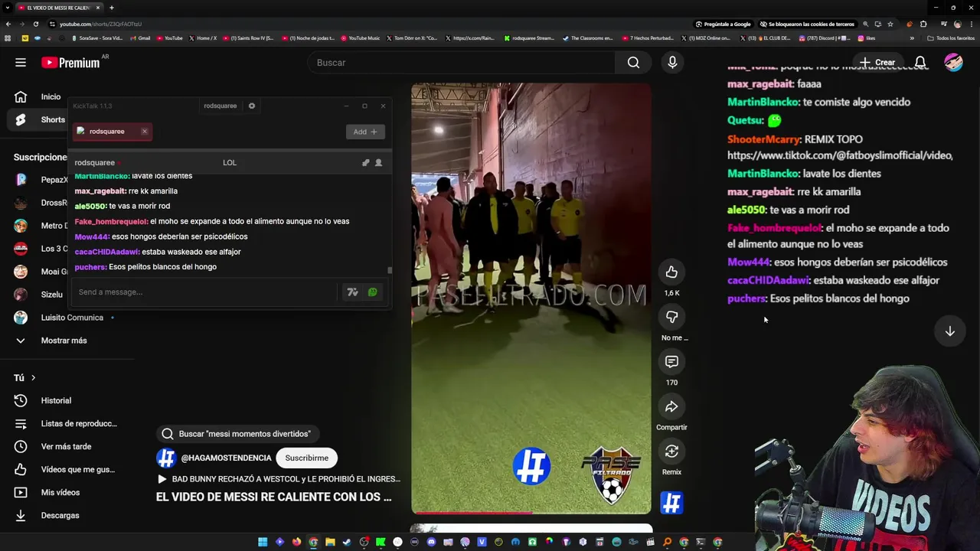Screen dimensions: 980x551
Task: Click the YouTube search magnifier button
Action: [633, 63]
